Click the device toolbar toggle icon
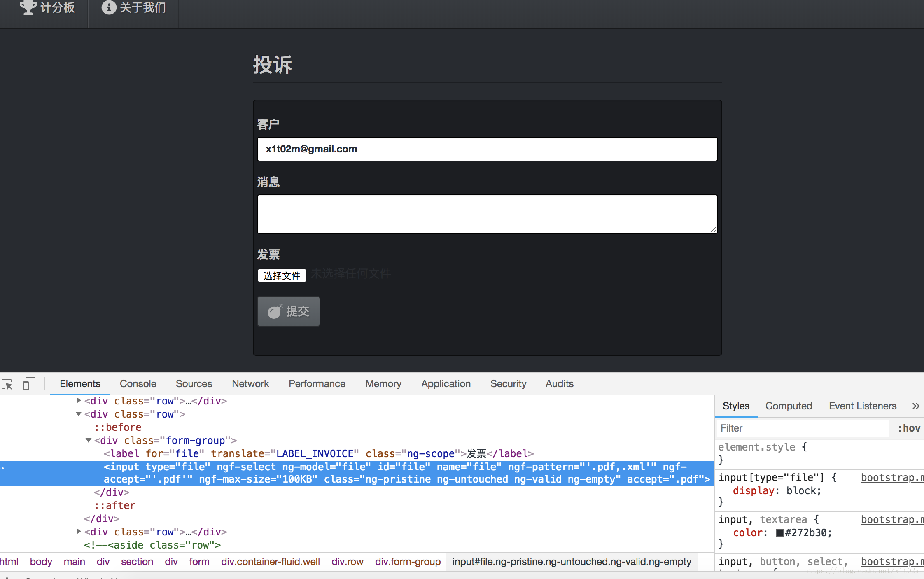 (x=29, y=383)
